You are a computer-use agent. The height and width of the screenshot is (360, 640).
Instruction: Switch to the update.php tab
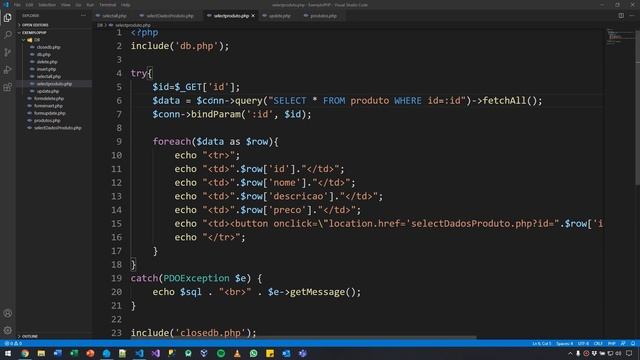click(x=279, y=16)
